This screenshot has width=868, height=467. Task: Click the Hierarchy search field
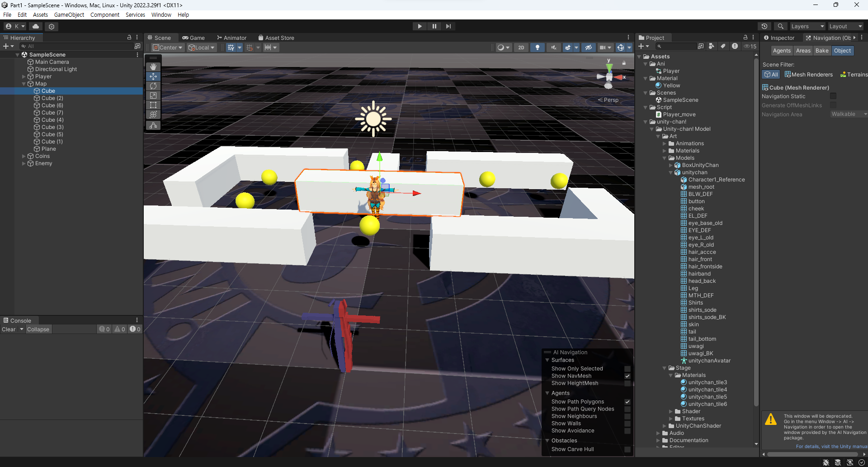click(x=76, y=46)
